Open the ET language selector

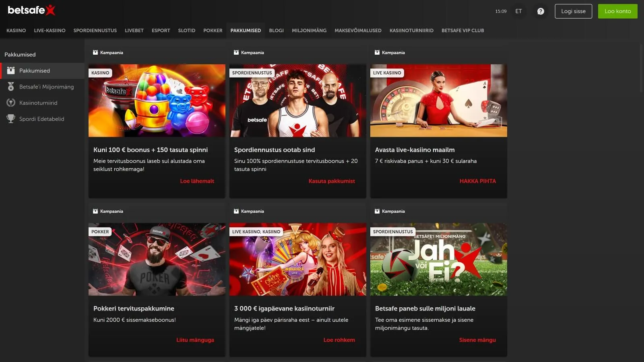[518, 11]
